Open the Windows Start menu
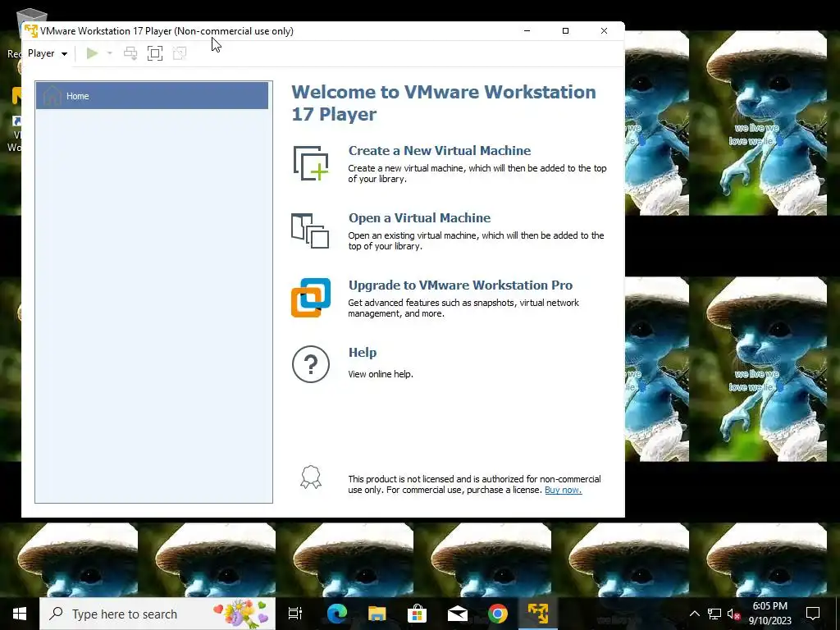 click(x=20, y=614)
